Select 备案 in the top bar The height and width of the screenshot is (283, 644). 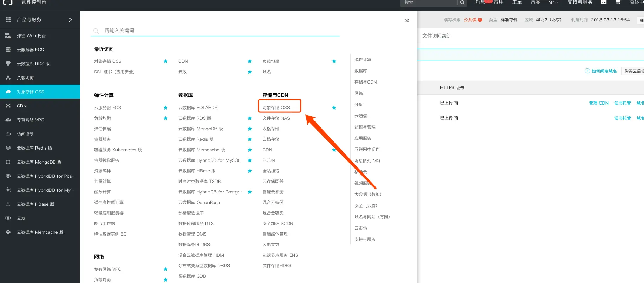tap(536, 2)
